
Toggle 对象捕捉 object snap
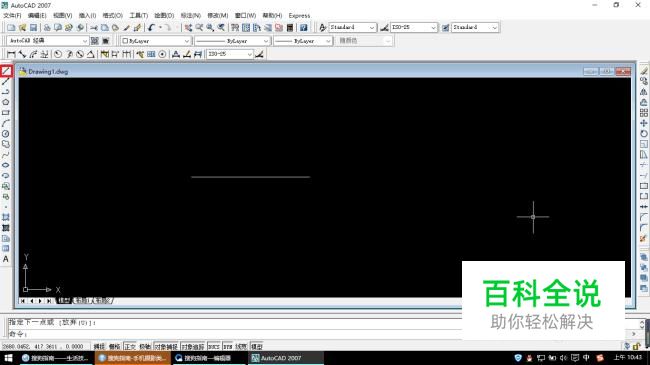166,346
